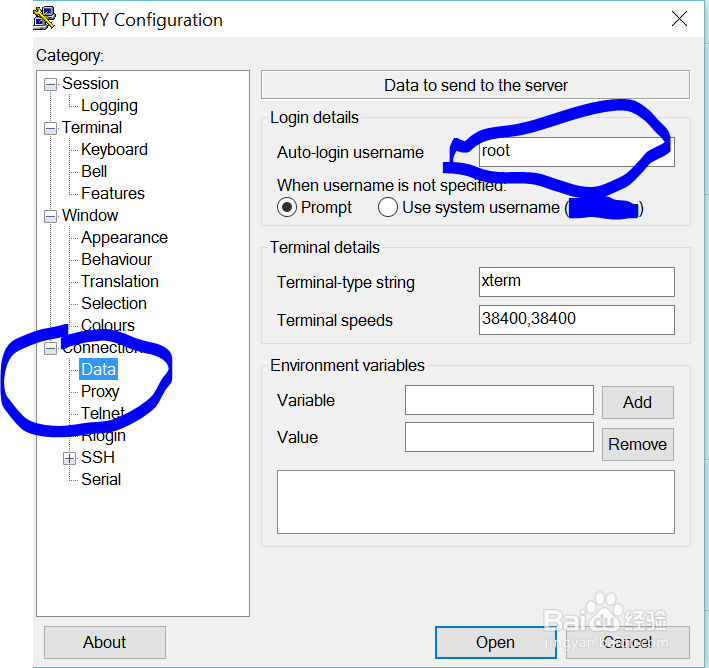Click the Terminal speeds field
This screenshot has width=709, height=668.
(577, 320)
